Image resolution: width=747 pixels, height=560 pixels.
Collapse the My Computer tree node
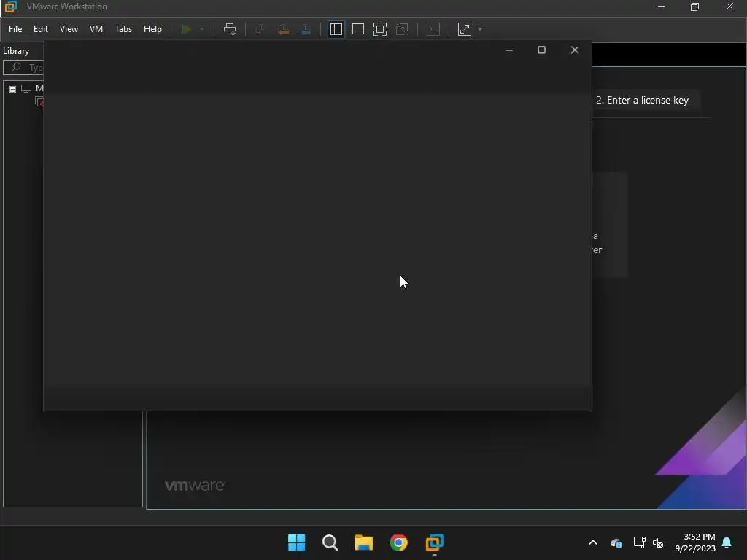click(x=13, y=89)
